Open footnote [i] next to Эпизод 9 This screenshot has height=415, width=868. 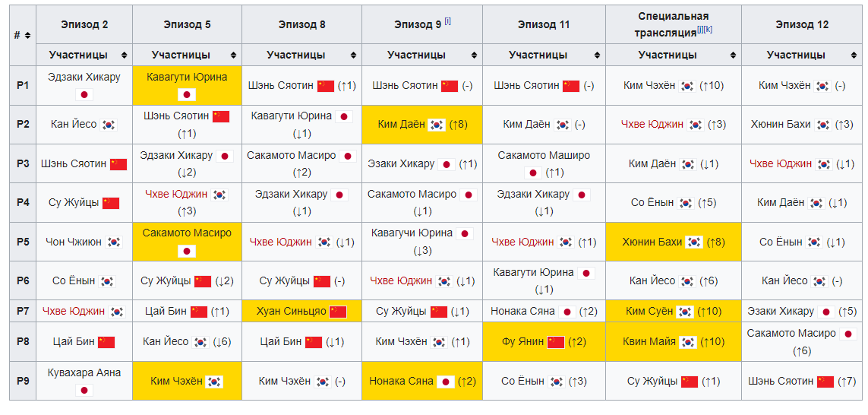(448, 21)
